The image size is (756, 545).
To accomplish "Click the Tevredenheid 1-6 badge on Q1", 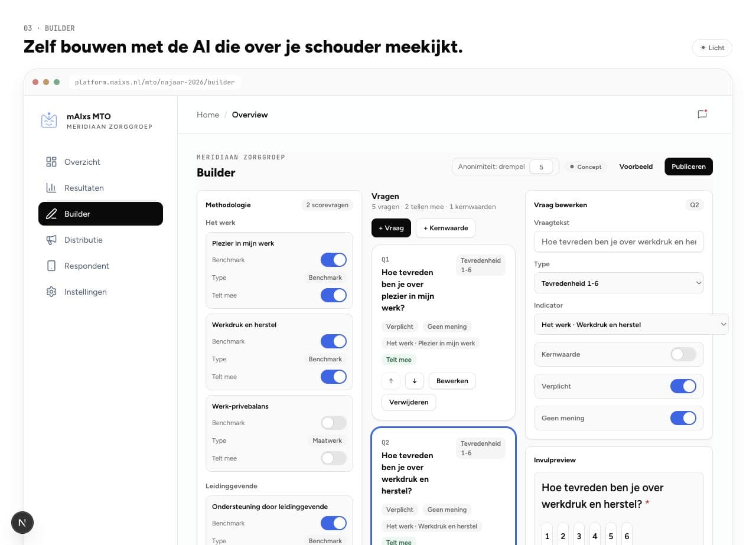I will pyautogui.click(x=480, y=265).
